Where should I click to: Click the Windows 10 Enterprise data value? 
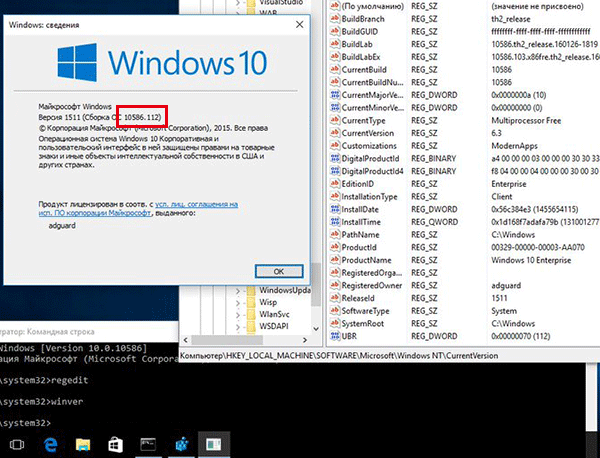pos(531,260)
